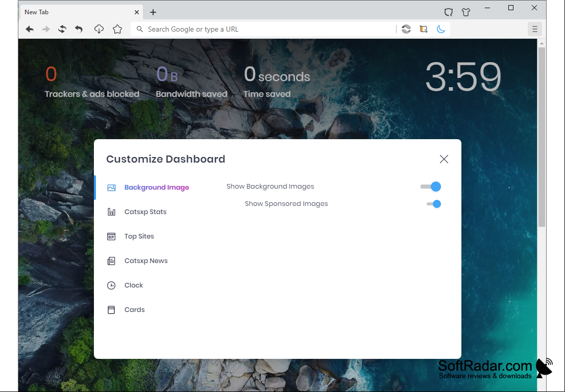Click the Time saved stat
Image resolution: width=565 pixels, height=392 pixels.
click(277, 82)
